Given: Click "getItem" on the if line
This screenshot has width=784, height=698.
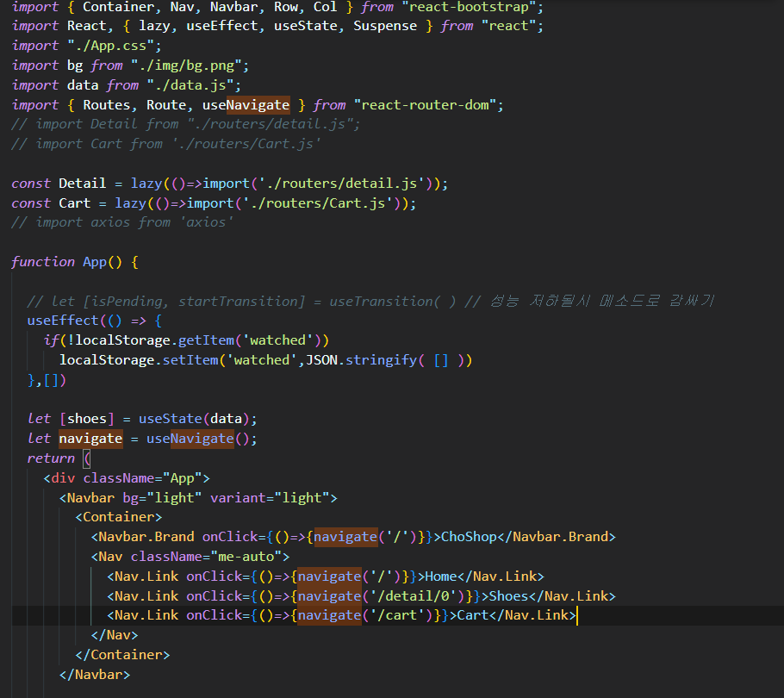Looking at the screenshot, I should pyautogui.click(x=206, y=340).
